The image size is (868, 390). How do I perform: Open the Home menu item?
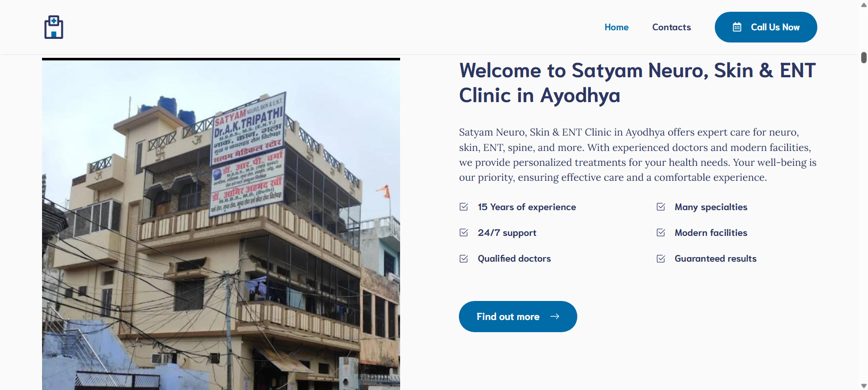click(617, 27)
